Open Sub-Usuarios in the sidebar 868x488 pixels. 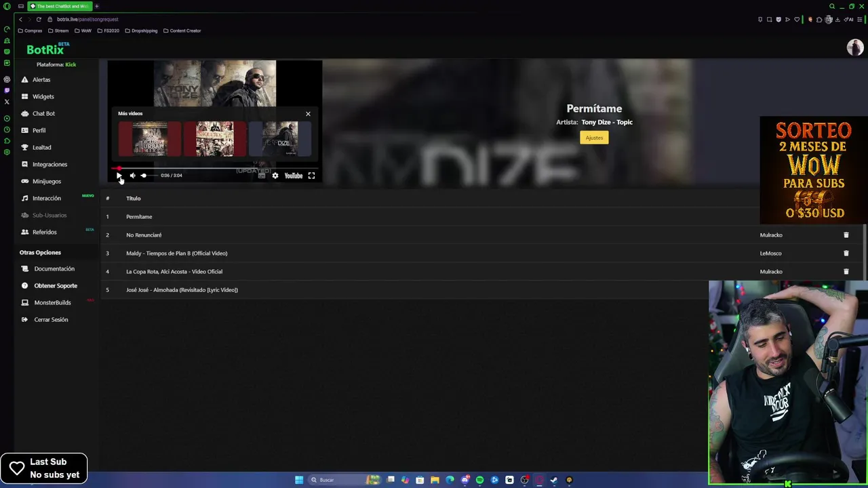(x=50, y=215)
